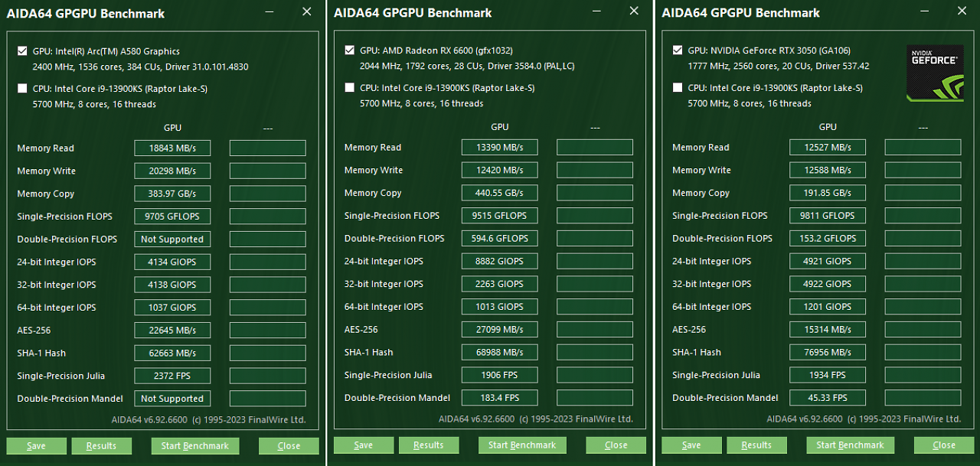Open Results in the Arc A580 window
Image resolution: width=980 pixels, height=466 pixels.
101,446
